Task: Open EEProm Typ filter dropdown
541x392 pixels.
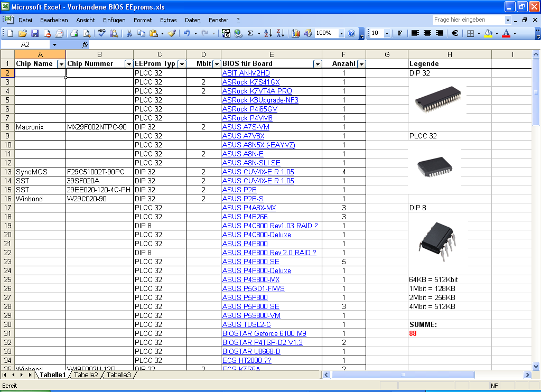Action: [182, 64]
